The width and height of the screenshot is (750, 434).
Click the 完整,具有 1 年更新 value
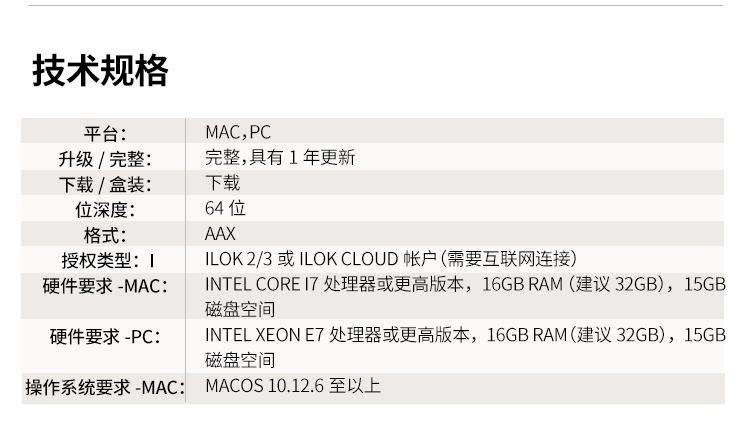point(280,158)
